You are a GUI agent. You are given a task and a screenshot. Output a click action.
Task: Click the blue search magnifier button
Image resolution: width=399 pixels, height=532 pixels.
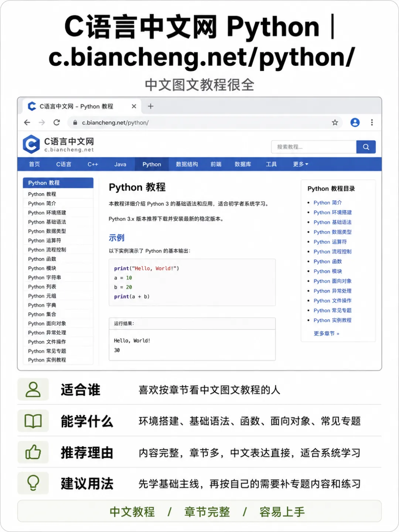366,147
